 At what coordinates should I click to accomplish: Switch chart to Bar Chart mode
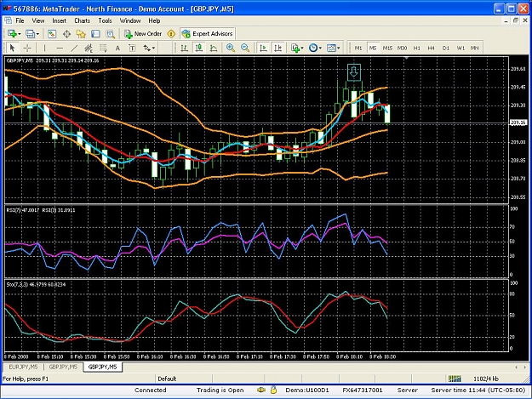[x=184, y=48]
